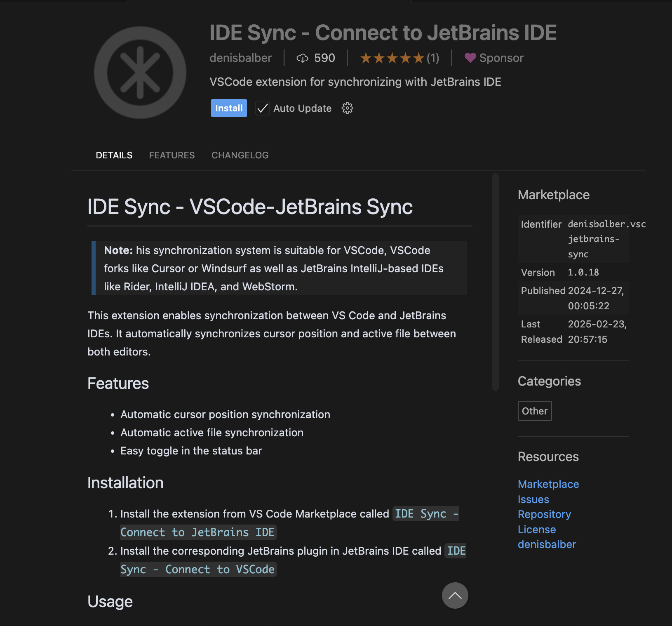This screenshot has width=672, height=626.
Task: Click 'Easy toggle in the status bar' bullet
Action: point(191,451)
